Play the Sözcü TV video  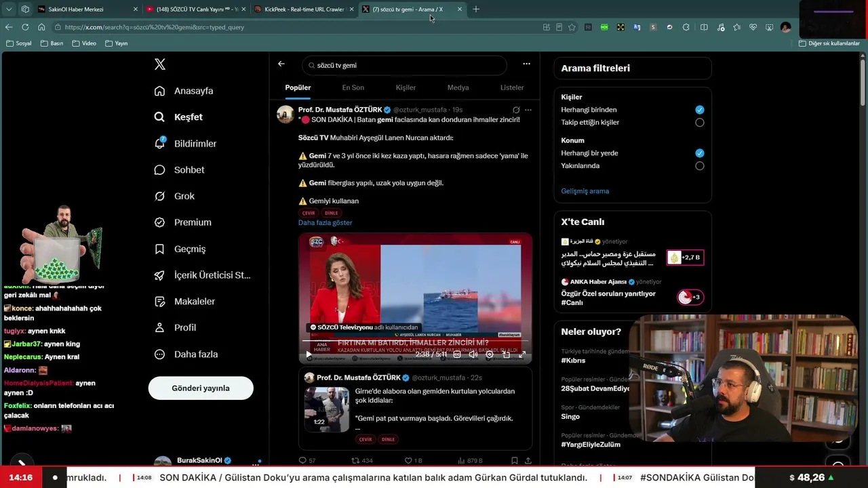309,354
